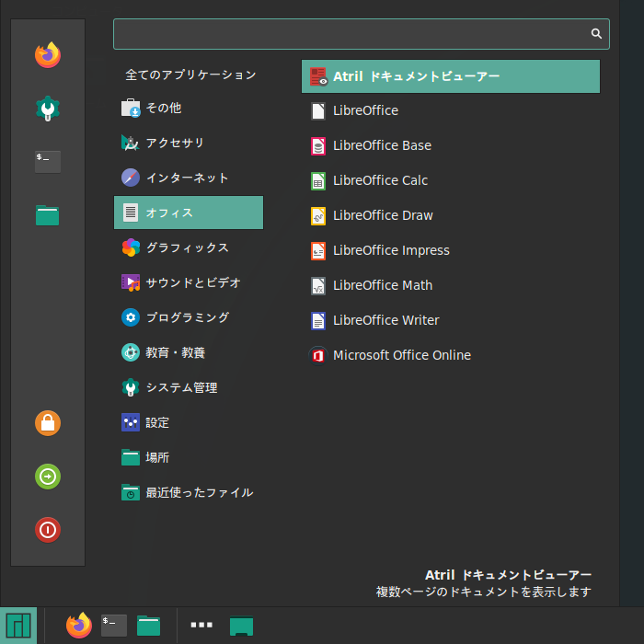
Task: Click the search magnifier icon
Action: pyautogui.click(x=596, y=34)
